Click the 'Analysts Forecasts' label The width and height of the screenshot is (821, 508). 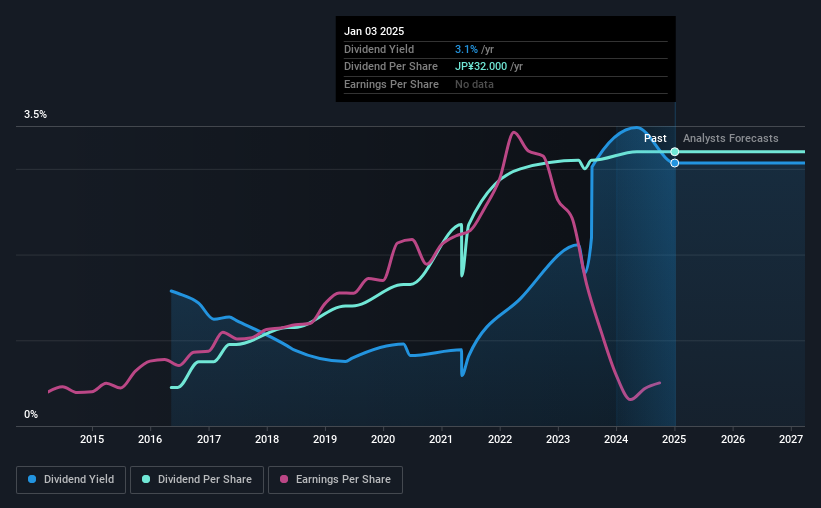pyautogui.click(x=730, y=138)
